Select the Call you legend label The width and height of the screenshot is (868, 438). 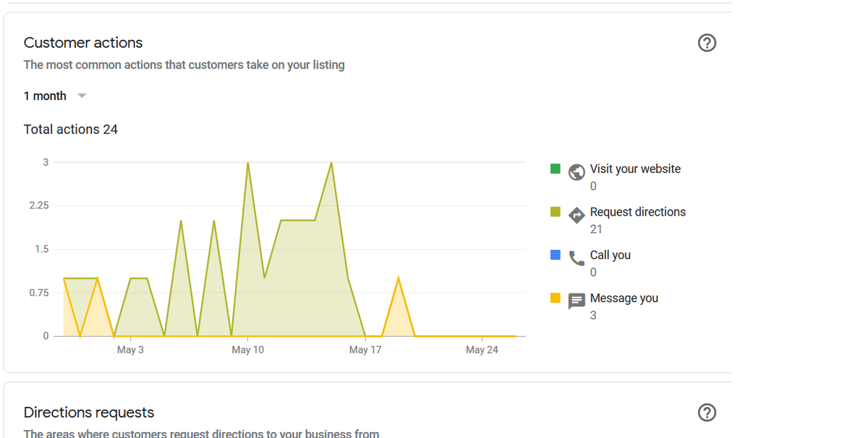point(610,255)
